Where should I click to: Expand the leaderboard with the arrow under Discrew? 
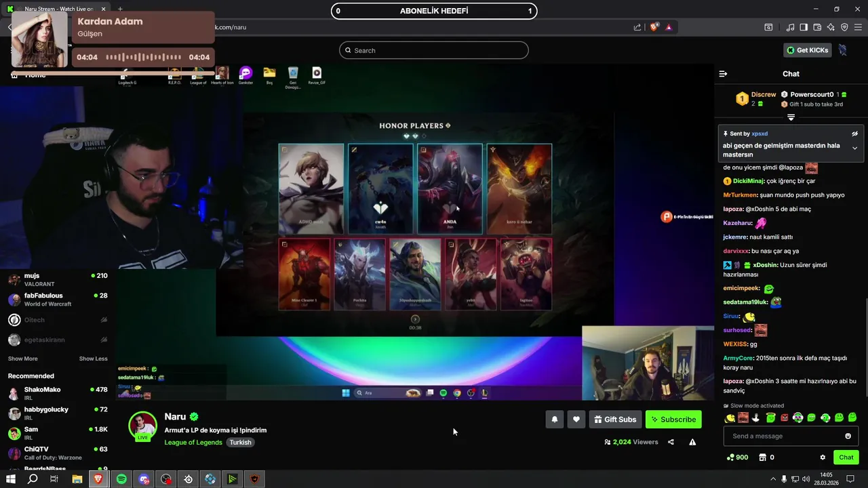[x=791, y=117]
